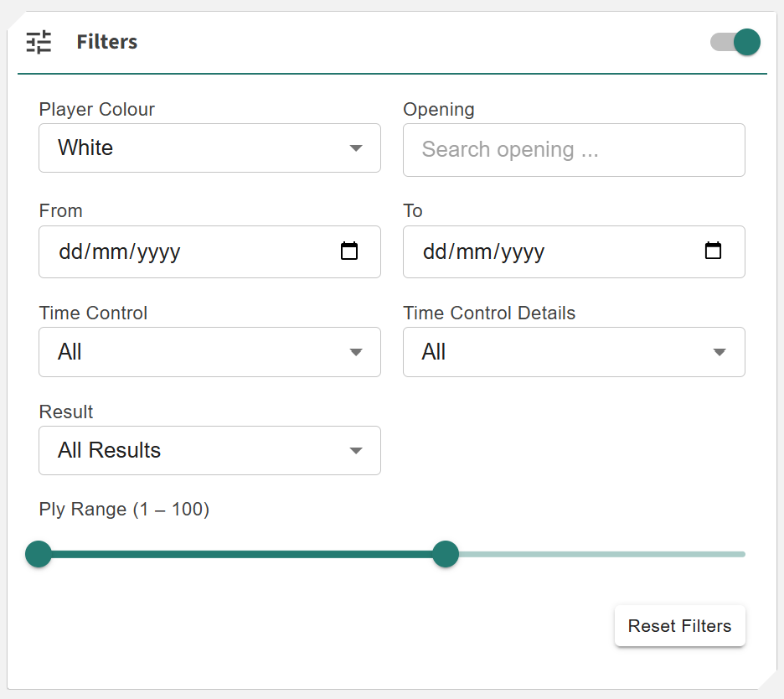Screen dimensions: 784x699
Task: Expand the Time Control Details dropdown
Action: point(574,352)
